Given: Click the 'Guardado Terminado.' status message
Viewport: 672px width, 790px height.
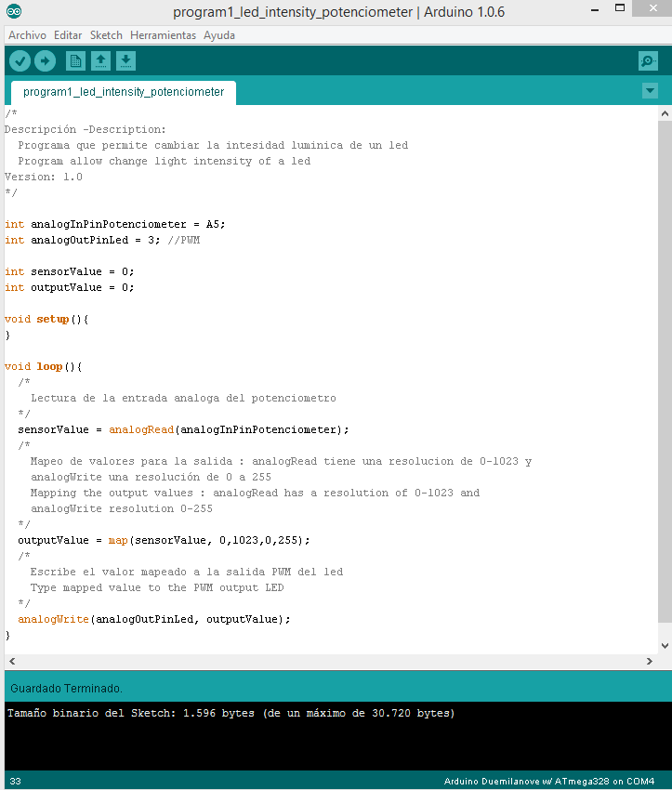Looking at the screenshot, I should [x=66, y=688].
